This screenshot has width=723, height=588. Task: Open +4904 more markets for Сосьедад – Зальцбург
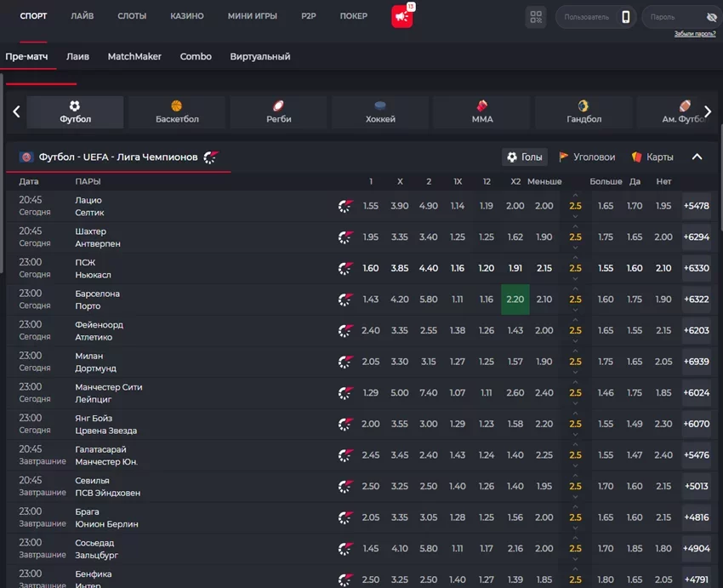[x=697, y=548]
